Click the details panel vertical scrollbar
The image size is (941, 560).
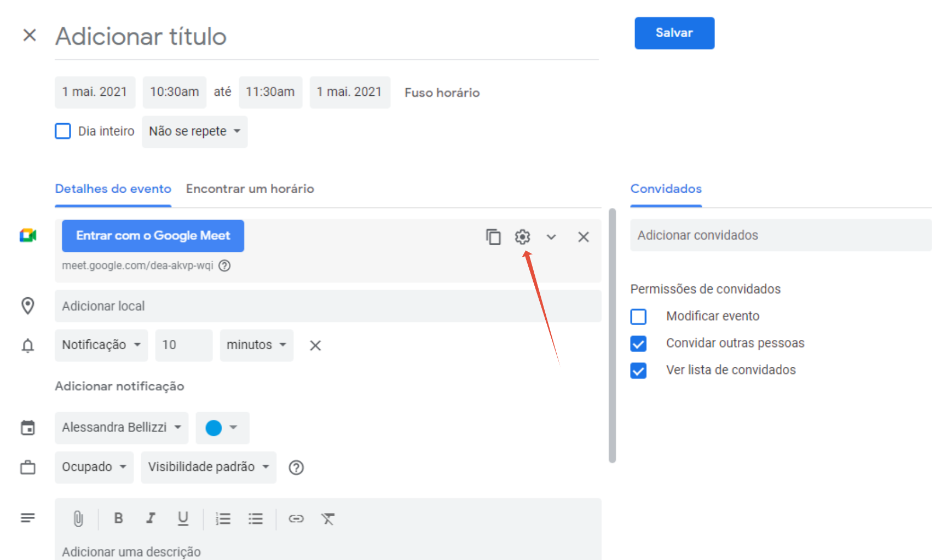pyautogui.click(x=612, y=335)
